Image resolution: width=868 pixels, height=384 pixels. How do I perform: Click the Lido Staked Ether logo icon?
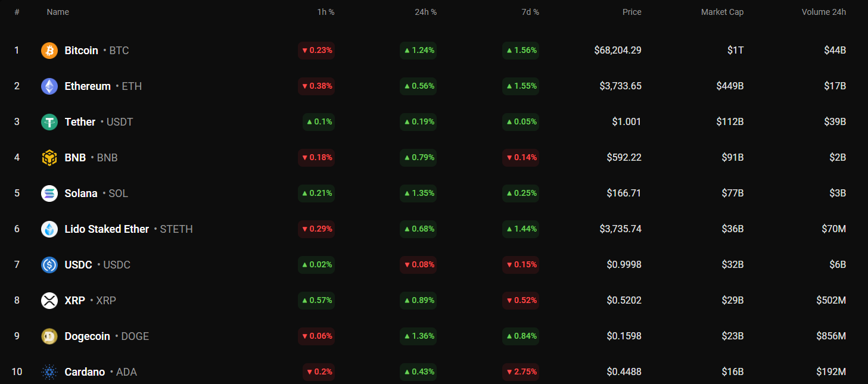click(49, 229)
